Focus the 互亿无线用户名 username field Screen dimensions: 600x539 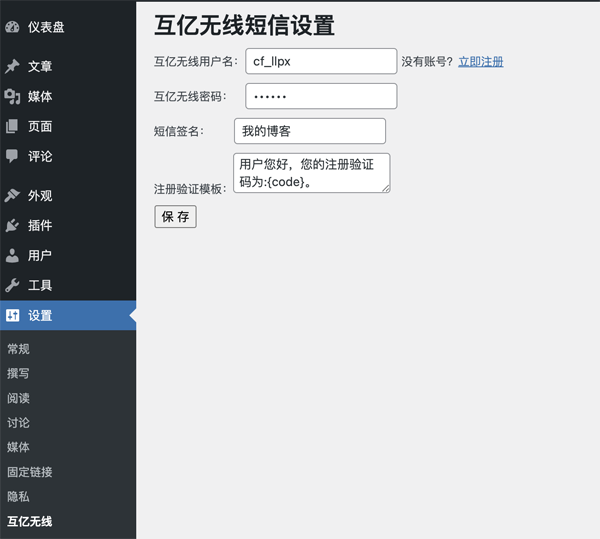point(321,61)
